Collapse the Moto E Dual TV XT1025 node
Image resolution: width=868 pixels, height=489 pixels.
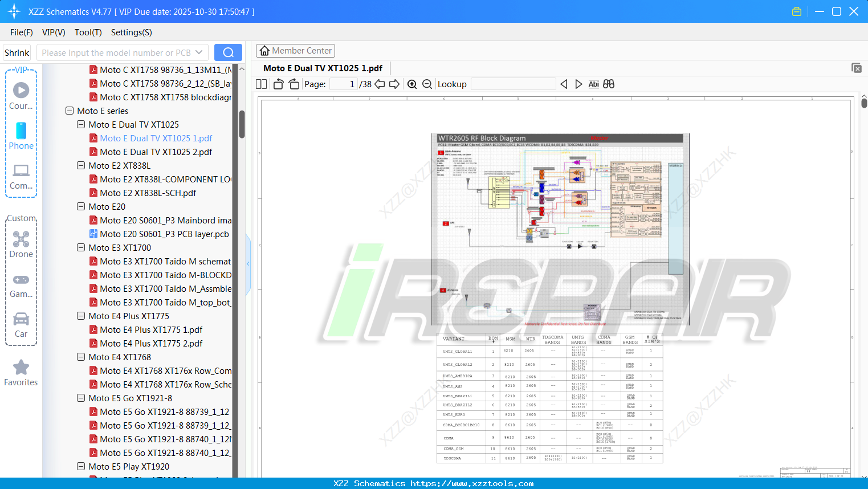coord(81,124)
